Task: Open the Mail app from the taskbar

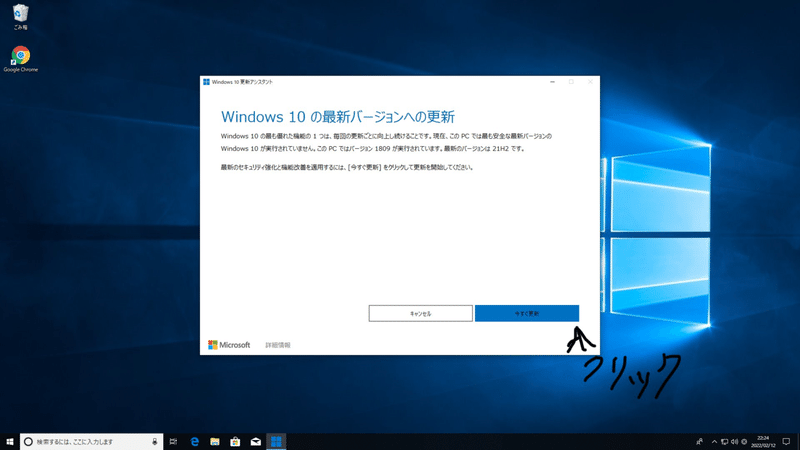Action: 256,441
